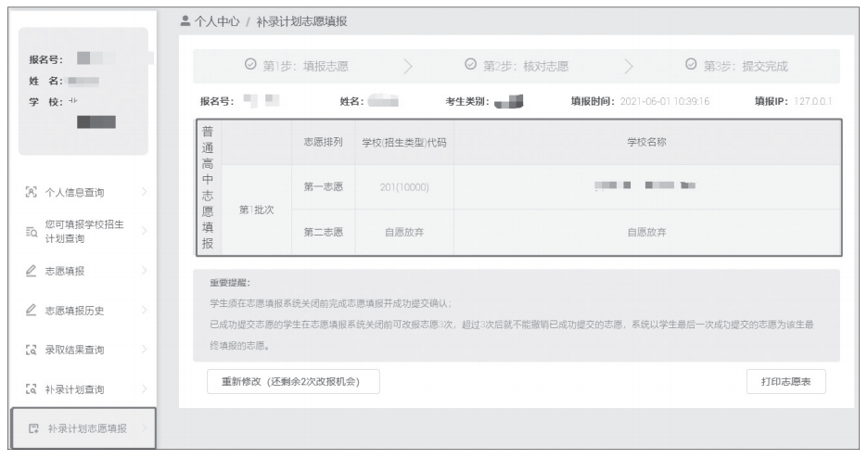This screenshot has width=868, height=459.
Task: Open 录取结果查询 in the sidebar
Action: coord(75,350)
